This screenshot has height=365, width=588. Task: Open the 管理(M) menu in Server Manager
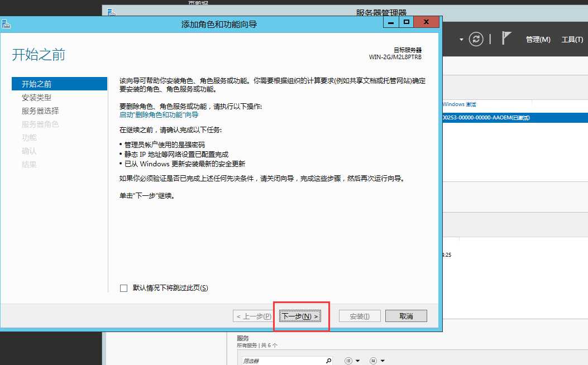tap(538, 40)
